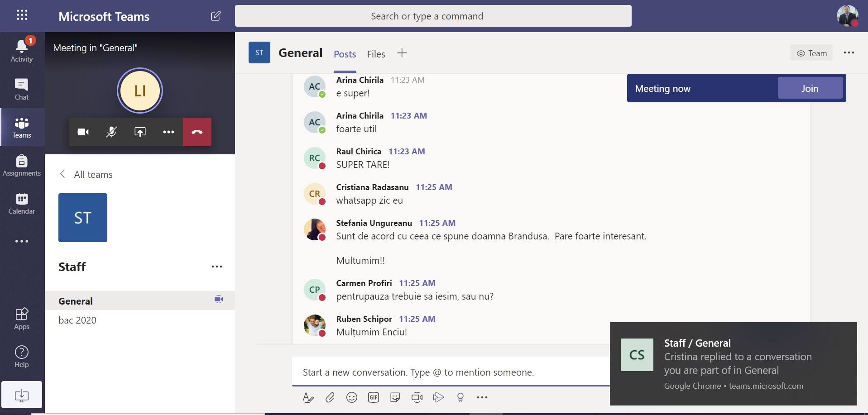Click Raul Chirica's RC avatar
868x415 pixels.
click(x=315, y=158)
